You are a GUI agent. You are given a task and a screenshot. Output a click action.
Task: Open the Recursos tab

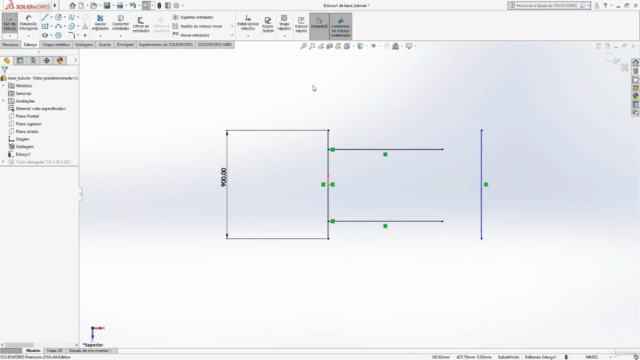pyautogui.click(x=10, y=44)
